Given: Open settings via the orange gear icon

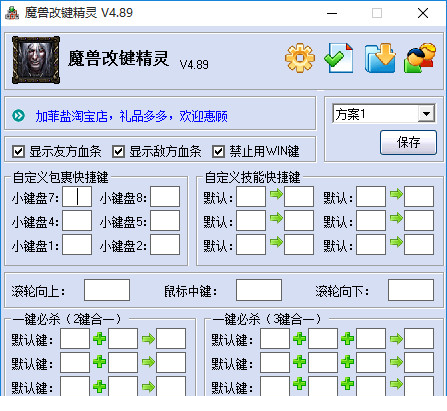Looking at the screenshot, I should point(300,58).
